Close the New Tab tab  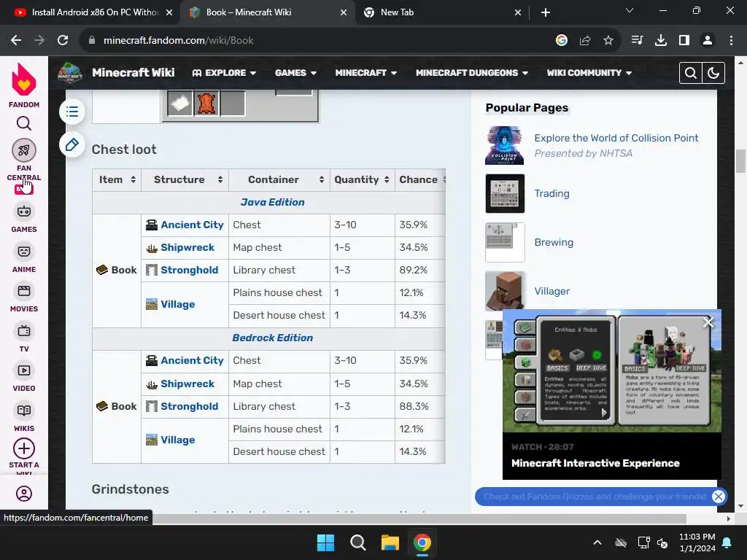tap(518, 12)
